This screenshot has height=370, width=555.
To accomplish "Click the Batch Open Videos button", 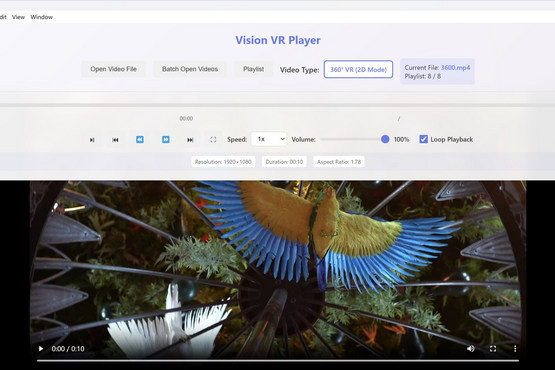I will click(x=190, y=69).
